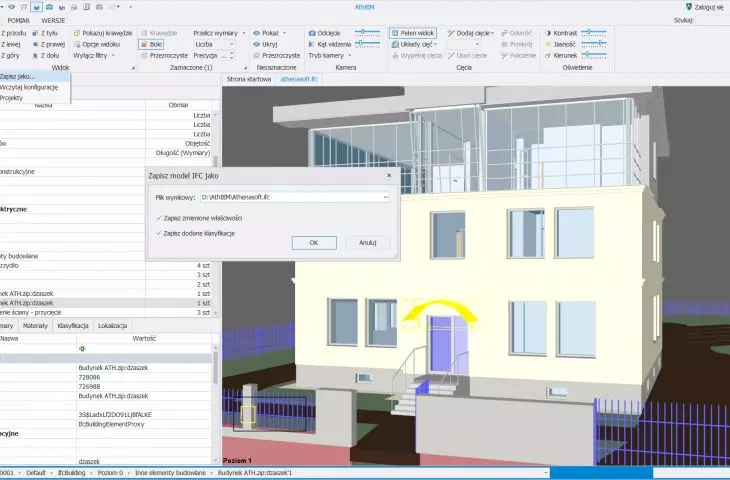
Task: Toggle Przezroczyste for Niezaznaczone group
Action: (x=277, y=55)
